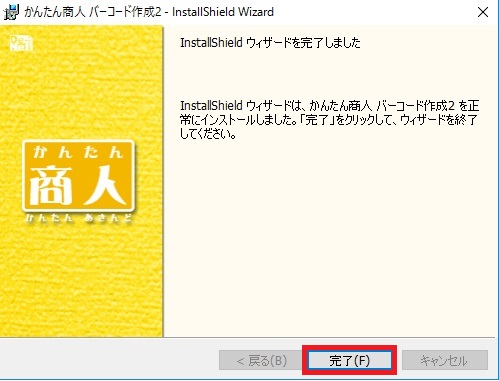Click the かんたん商人 logo badge

click(x=78, y=176)
